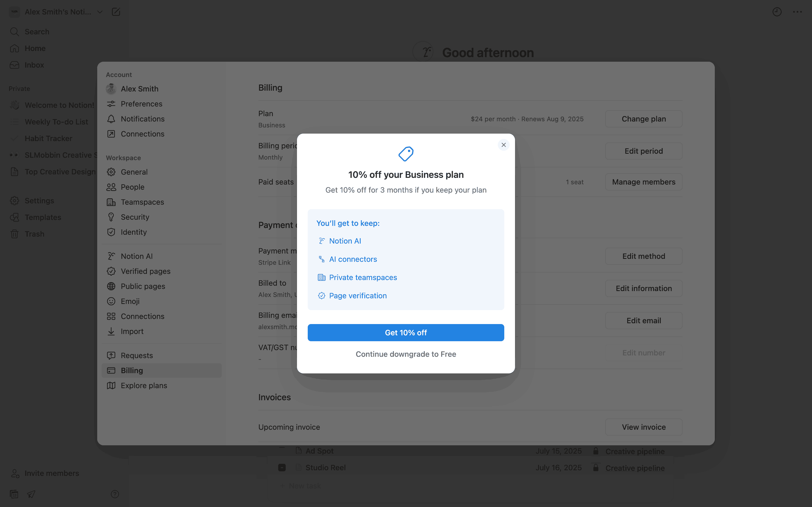This screenshot has width=812, height=507.
Task: Click the Notion AI icon in keep list
Action: pos(321,241)
